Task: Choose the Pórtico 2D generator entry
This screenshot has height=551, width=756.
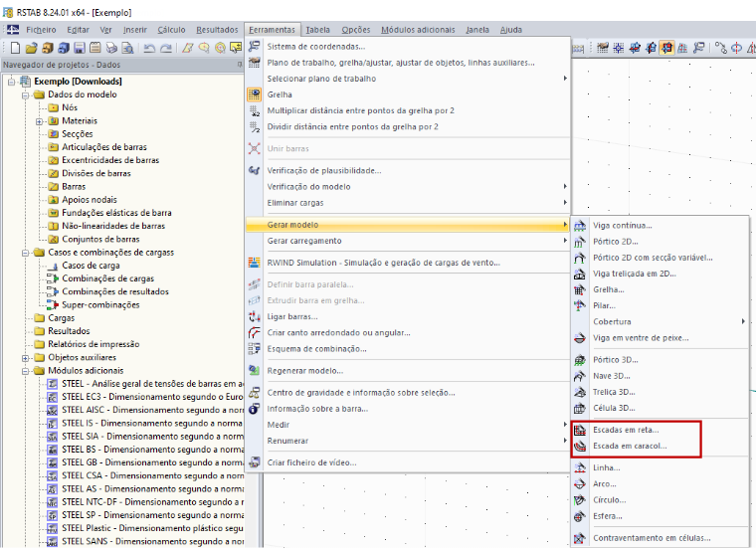Action: tap(660, 242)
